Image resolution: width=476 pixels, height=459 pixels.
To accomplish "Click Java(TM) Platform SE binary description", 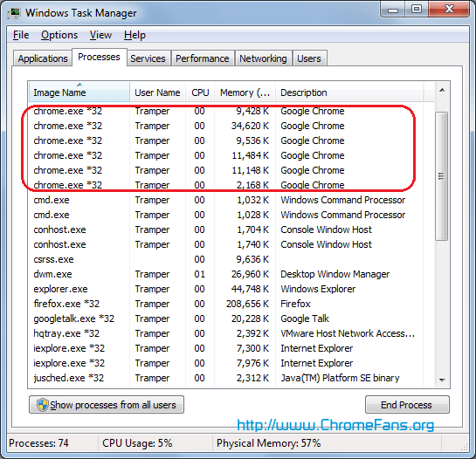I will click(340, 378).
